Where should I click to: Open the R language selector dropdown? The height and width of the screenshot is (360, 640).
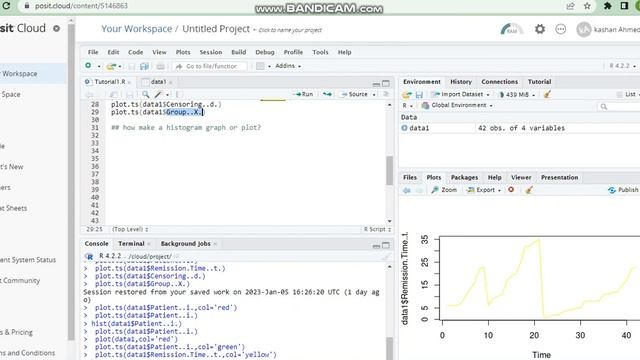pyautogui.click(x=407, y=105)
